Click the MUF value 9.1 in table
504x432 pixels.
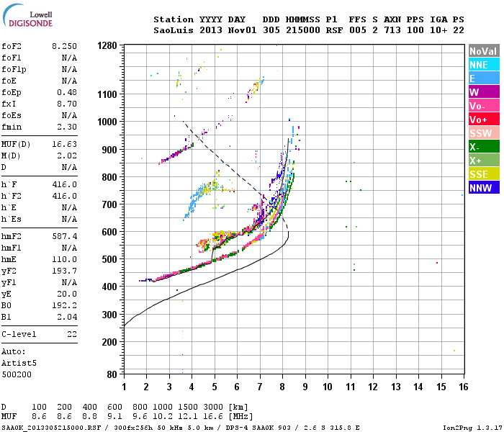114,417
